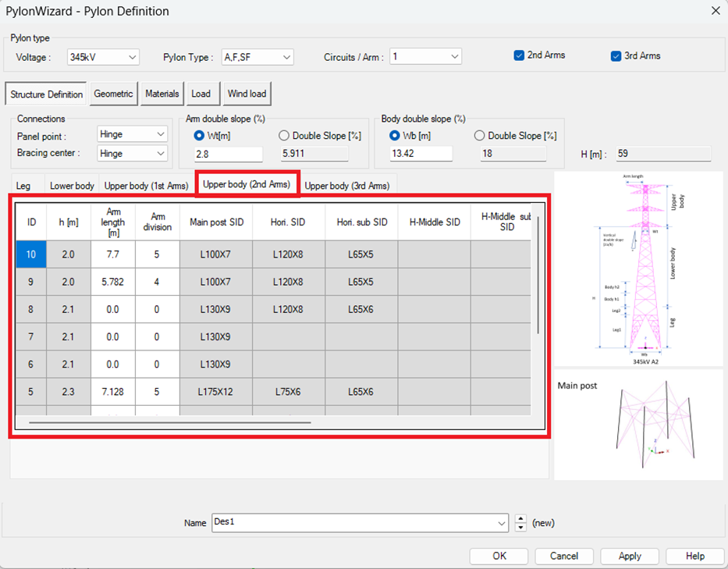Uncheck the 2nd Arms checkbox

click(519, 55)
